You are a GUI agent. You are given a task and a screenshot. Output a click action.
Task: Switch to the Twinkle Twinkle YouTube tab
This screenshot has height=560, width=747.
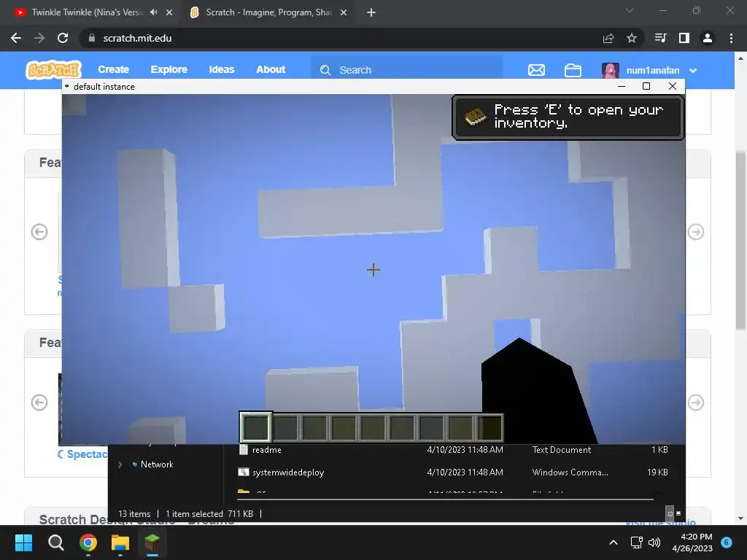(87, 12)
